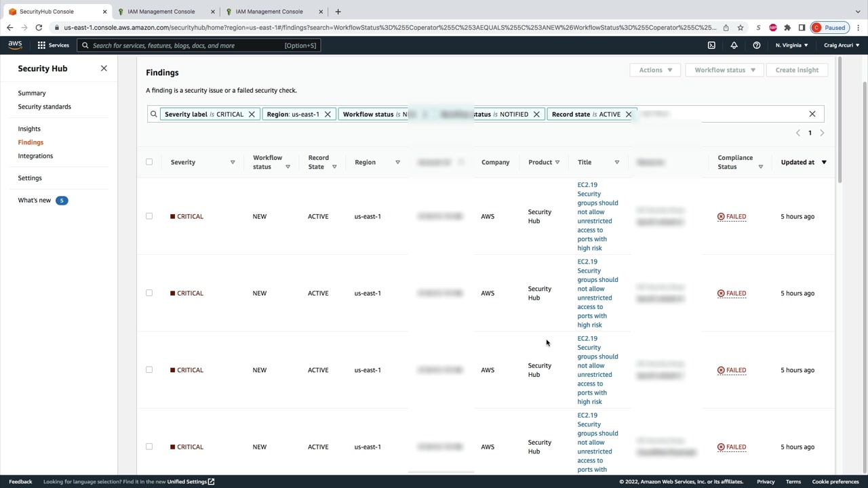The height and width of the screenshot is (488, 868).
Task: Toggle the select-all findings checkbox
Action: [149, 162]
